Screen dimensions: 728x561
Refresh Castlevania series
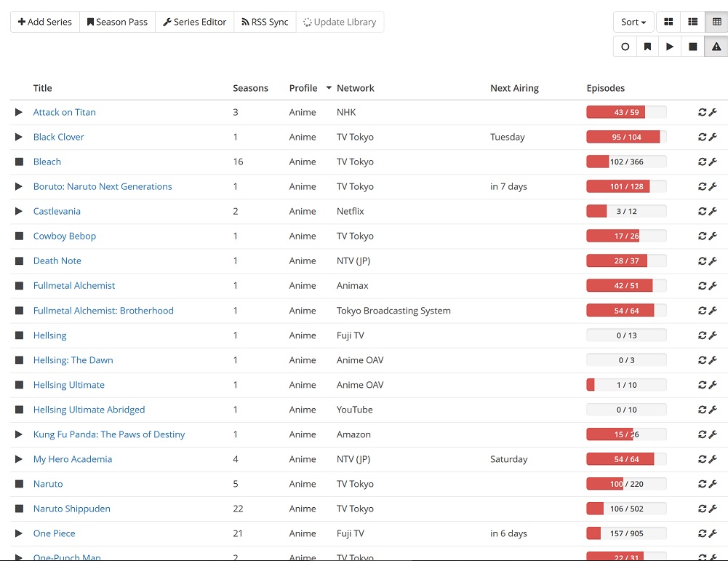tap(702, 211)
